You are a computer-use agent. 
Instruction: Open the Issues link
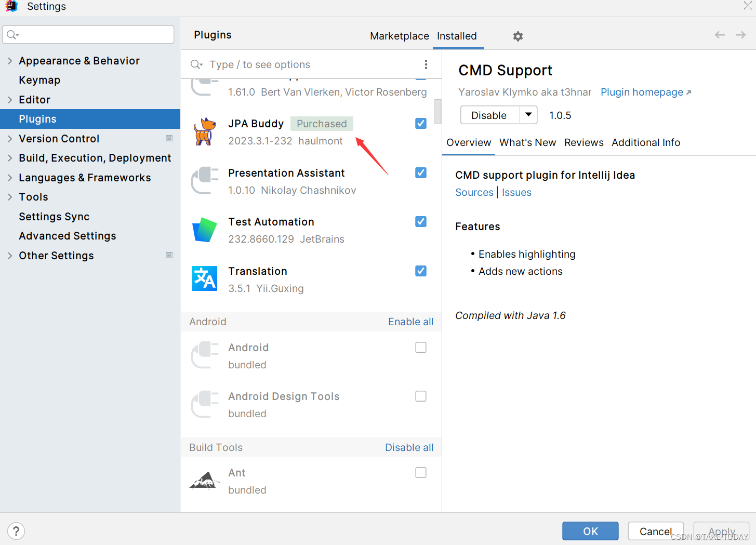(x=516, y=192)
